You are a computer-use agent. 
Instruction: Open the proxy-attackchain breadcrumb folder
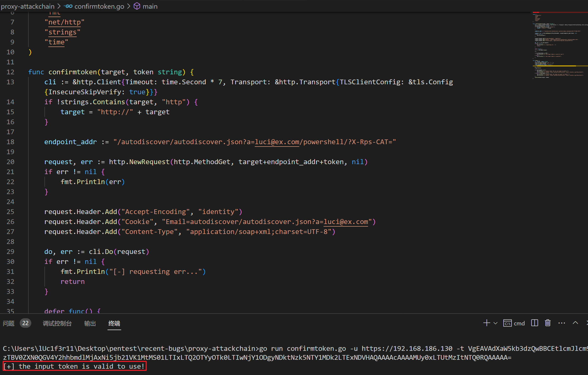[x=28, y=6]
